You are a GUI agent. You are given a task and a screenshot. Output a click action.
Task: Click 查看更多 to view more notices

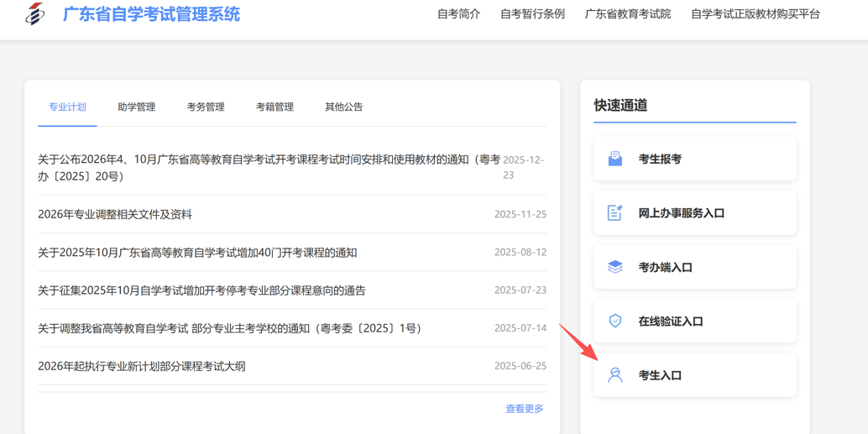pyautogui.click(x=524, y=409)
